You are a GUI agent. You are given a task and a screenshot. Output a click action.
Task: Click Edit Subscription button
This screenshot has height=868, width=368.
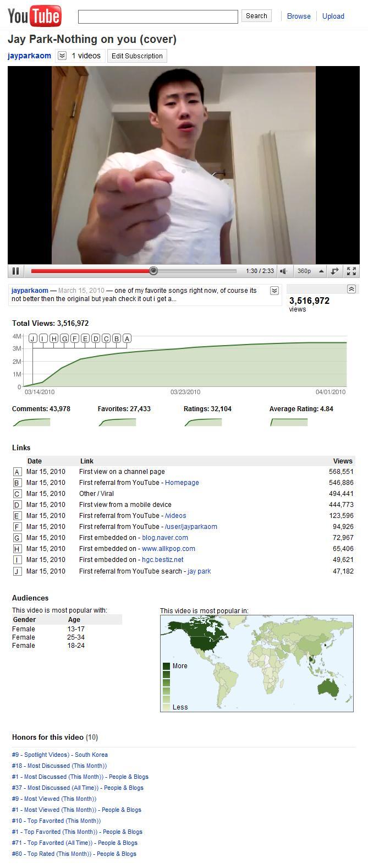(x=137, y=56)
